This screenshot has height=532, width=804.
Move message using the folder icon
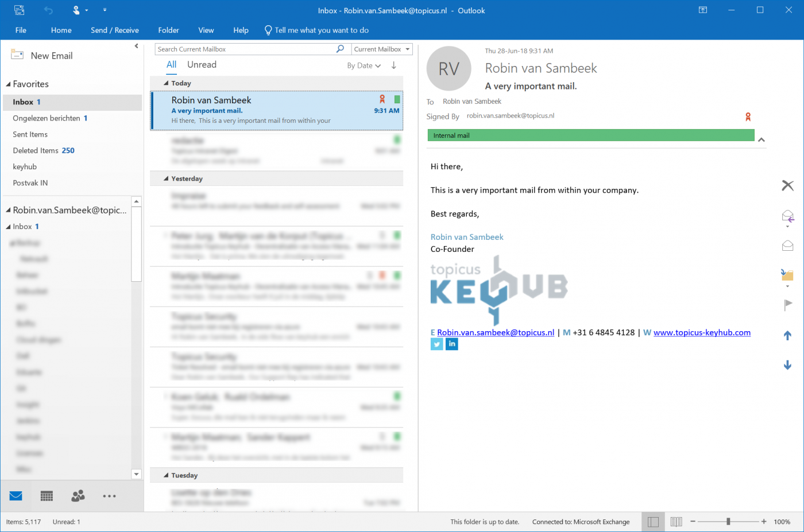787,275
